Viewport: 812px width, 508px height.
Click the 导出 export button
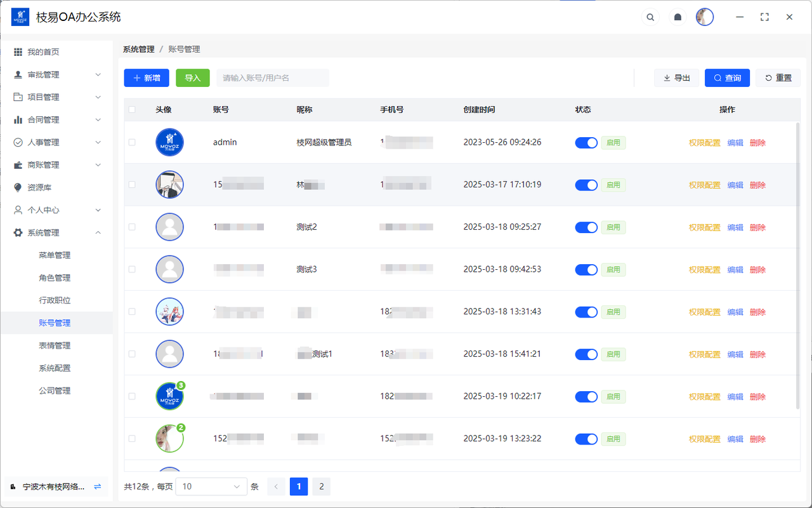(x=676, y=78)
